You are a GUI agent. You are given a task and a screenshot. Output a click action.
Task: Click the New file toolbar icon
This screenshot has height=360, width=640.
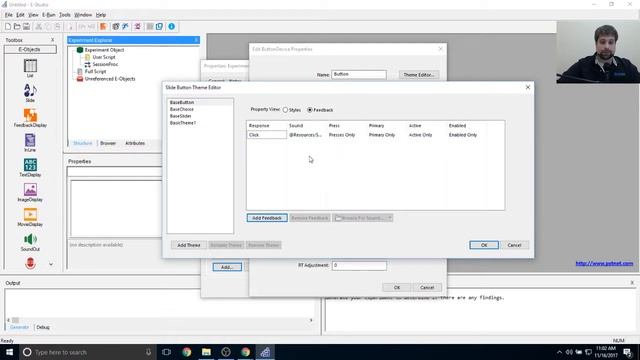point(8,27)
